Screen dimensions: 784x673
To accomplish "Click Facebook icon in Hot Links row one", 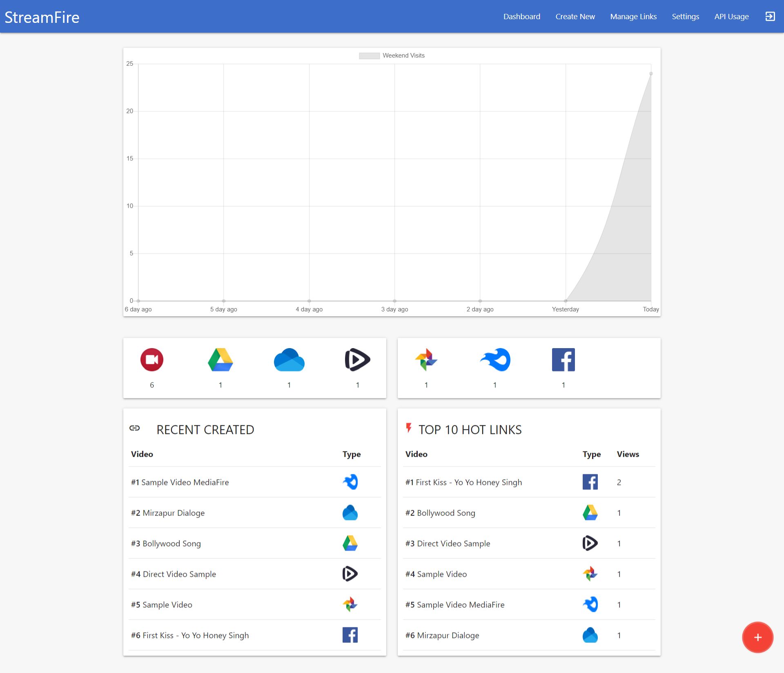I will (590, 482).
